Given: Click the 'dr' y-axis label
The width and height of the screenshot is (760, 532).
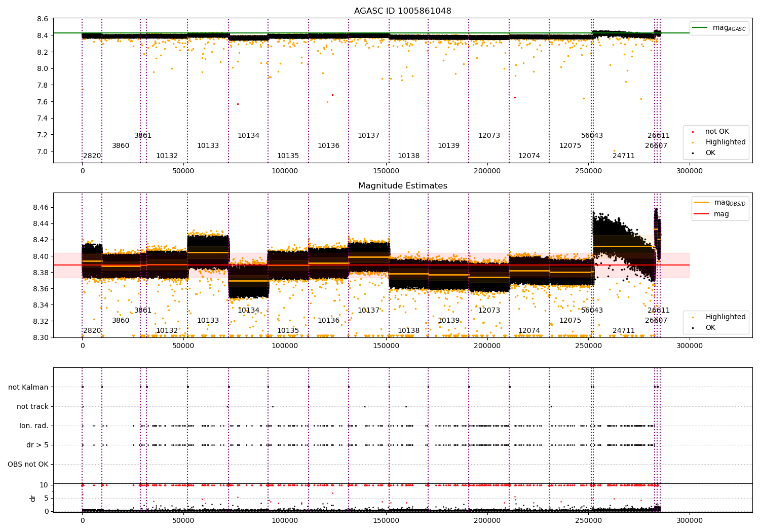Looking at the screenshot, I should pos(33,498).
